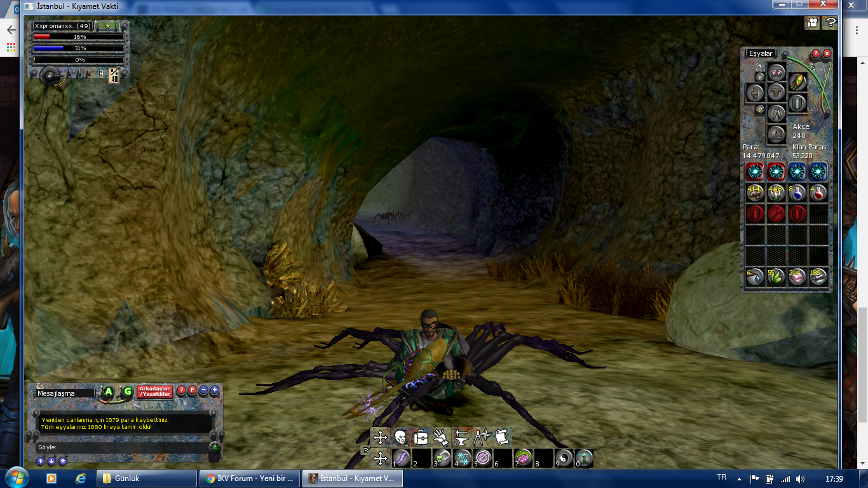This screenshot has height=488, width=868.
Task: Click the blue mana bar showing 31%
Action: pyautogui.click(x=79, y=48)
